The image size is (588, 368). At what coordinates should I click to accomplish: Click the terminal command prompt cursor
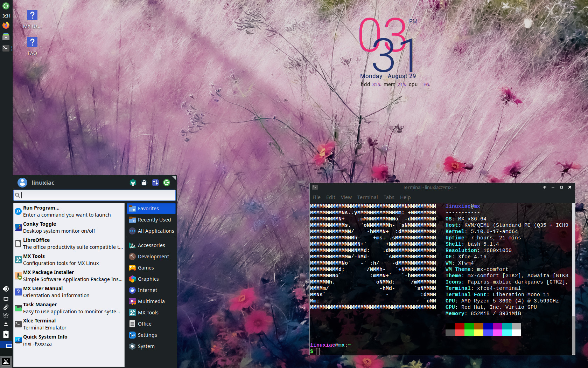click(x=318, y=352)
